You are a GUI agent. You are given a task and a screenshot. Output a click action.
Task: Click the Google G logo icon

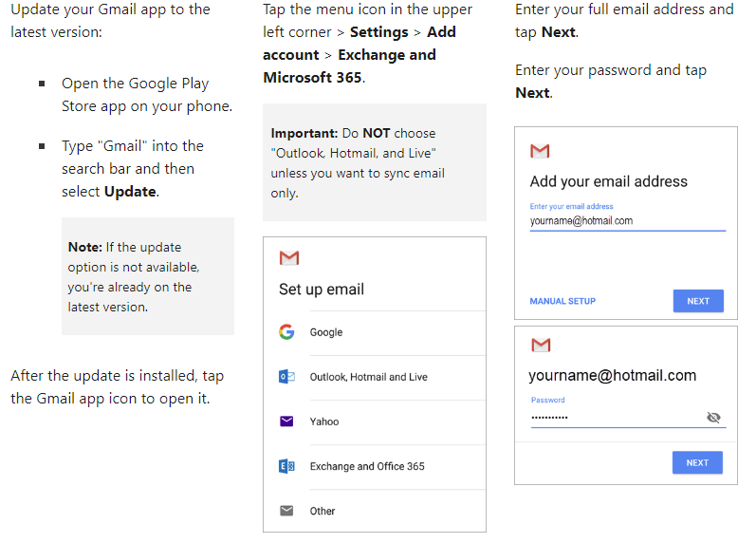click(286, 332)
